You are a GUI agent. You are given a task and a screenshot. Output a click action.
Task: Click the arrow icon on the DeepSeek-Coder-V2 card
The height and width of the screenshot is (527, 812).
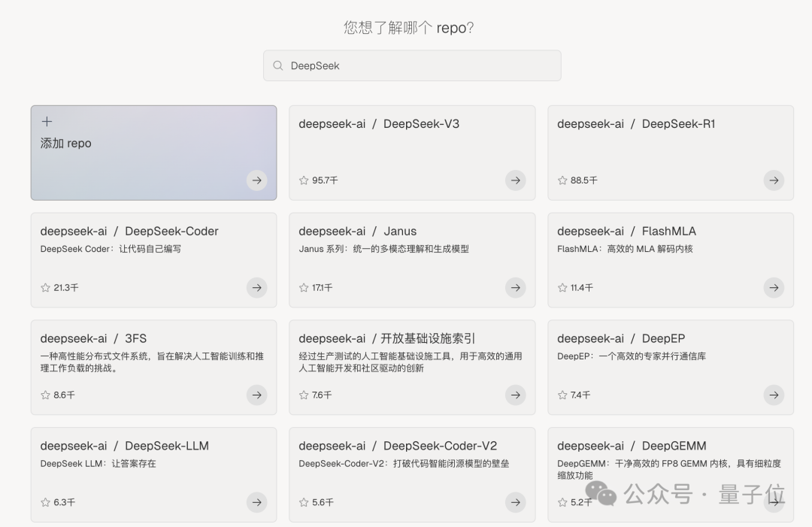pos(515,502)
